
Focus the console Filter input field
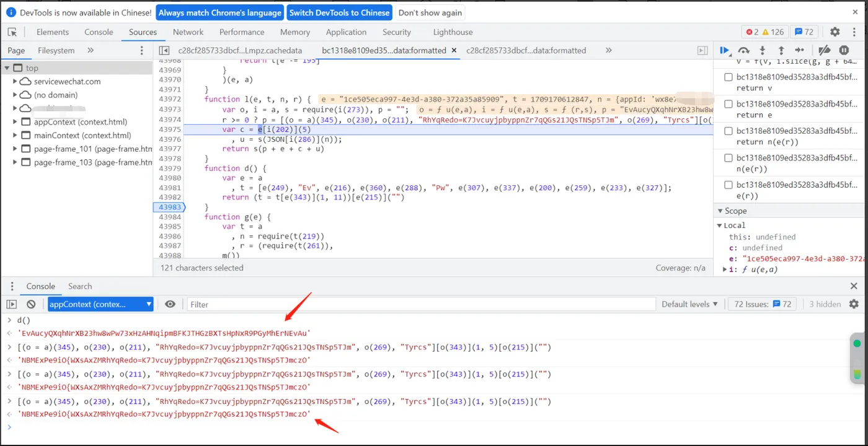[420, 304]
